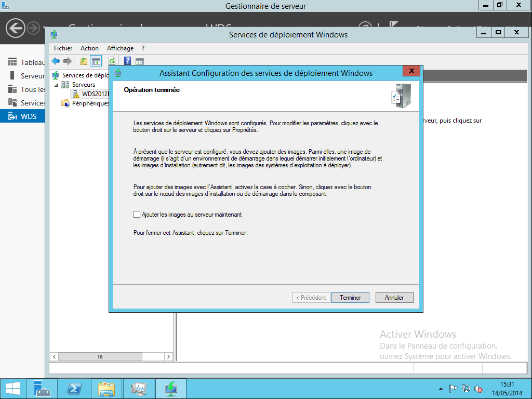Open PowerShell from the taskbar

[x=74, y=388]
